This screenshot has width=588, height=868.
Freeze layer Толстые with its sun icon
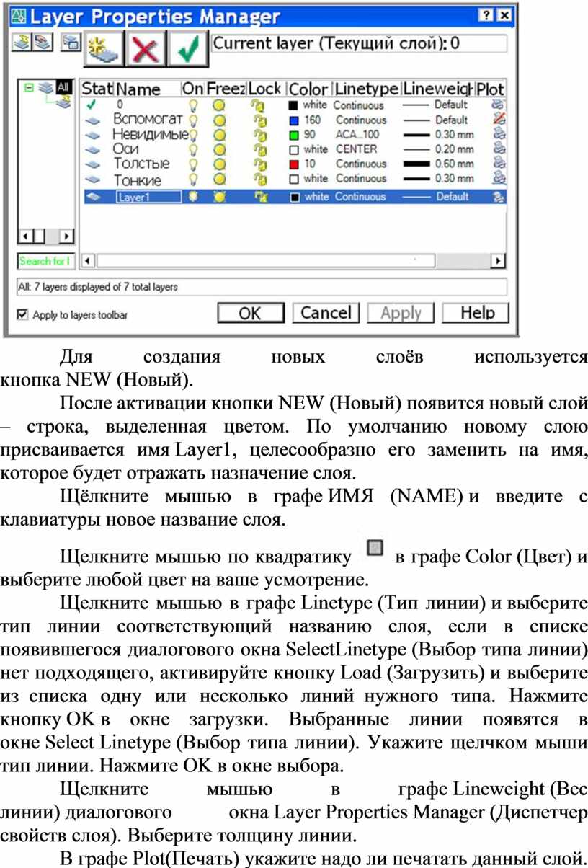point(219,164)
